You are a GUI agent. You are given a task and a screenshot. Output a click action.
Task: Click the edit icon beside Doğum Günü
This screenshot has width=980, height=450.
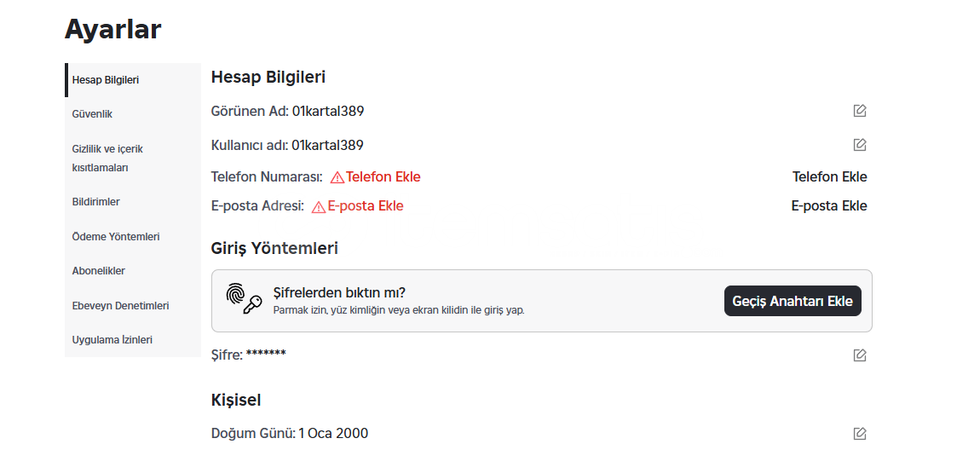click(x=859, y=433)
